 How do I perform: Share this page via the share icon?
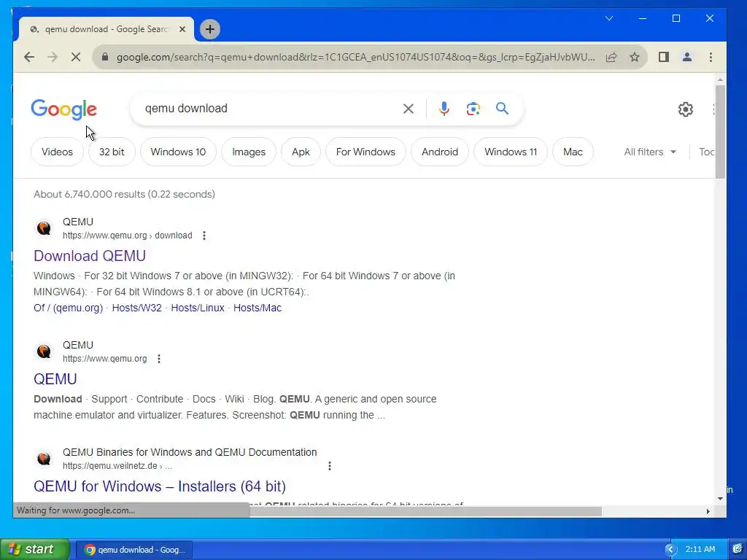pyautogui.click(x=611, y=57)
